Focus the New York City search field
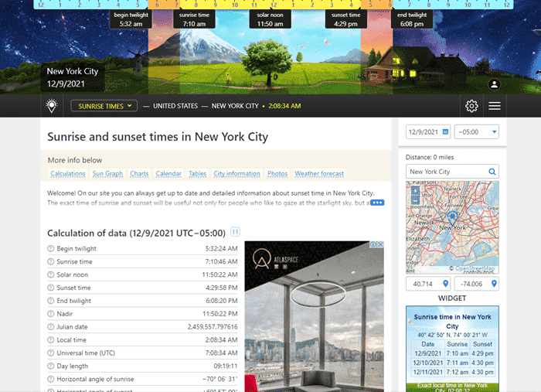This screenshot has height=392, width=541. click(446, 172)
